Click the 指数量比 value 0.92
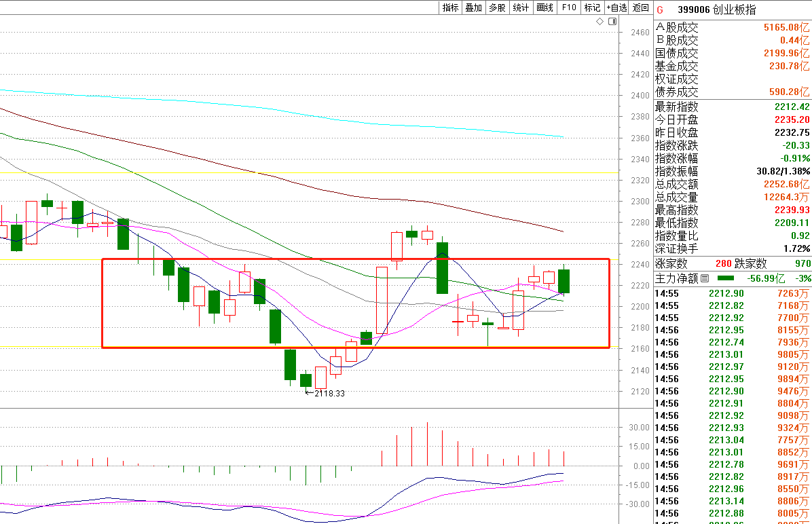The height and width of the screenshot is (524, 812). [x=800, y=236]
